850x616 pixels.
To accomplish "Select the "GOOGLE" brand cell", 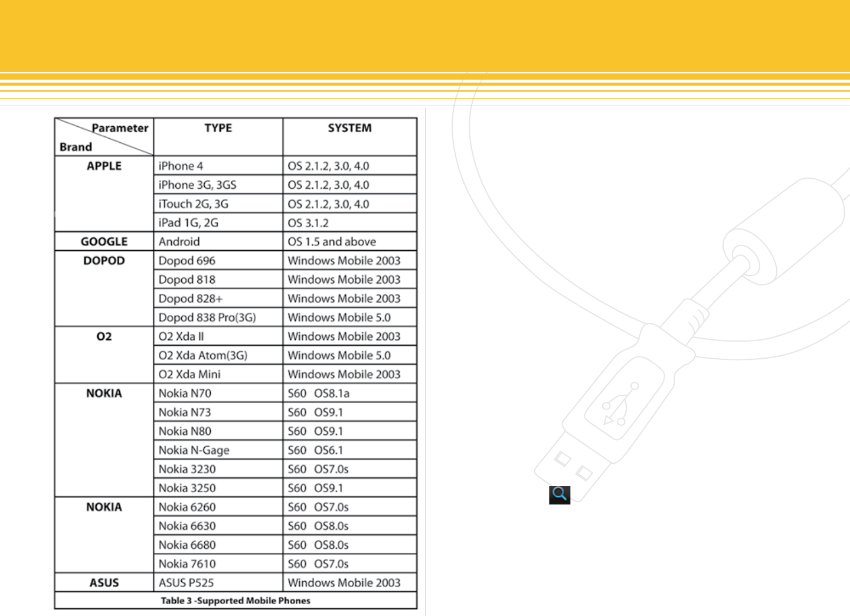I will 104,241.
